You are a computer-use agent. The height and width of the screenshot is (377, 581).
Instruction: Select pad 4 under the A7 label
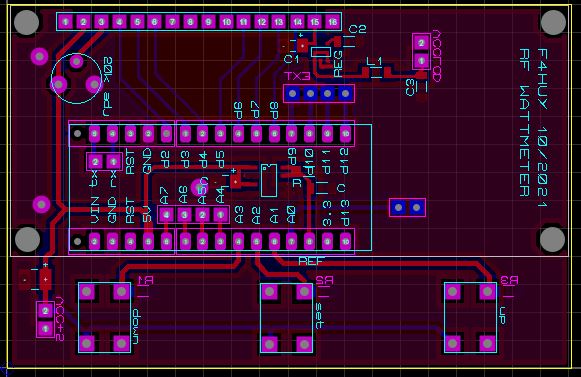pos(166,215)
